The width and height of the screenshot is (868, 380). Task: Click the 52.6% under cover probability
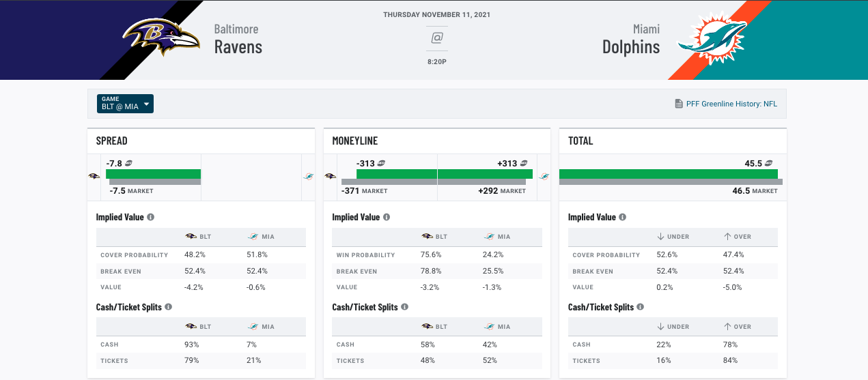click(x=667, y=254)
